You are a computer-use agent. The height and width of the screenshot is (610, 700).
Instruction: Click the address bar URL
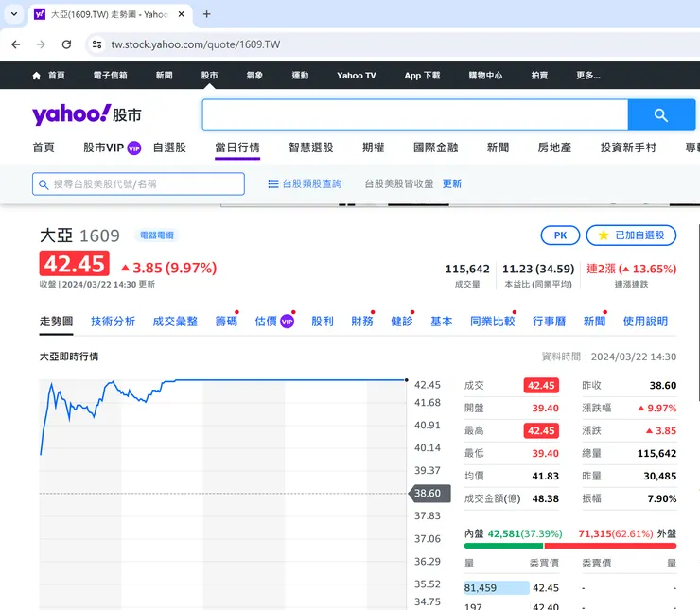[196, 44]
